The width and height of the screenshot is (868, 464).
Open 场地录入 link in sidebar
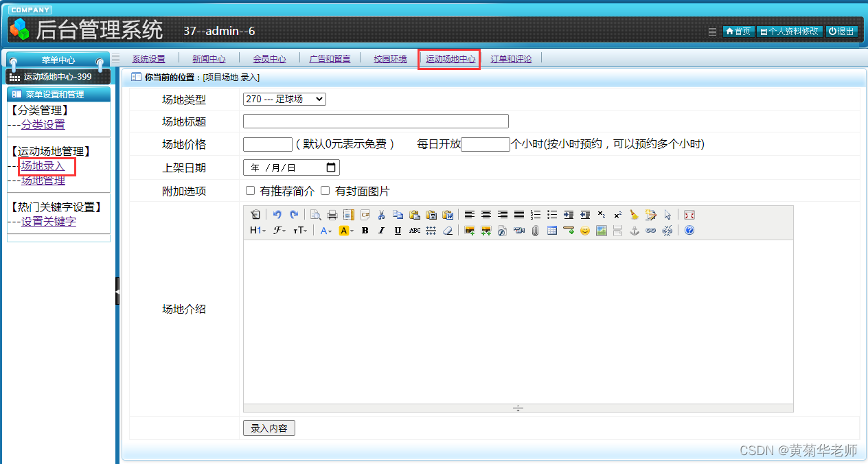coord(43,166)
